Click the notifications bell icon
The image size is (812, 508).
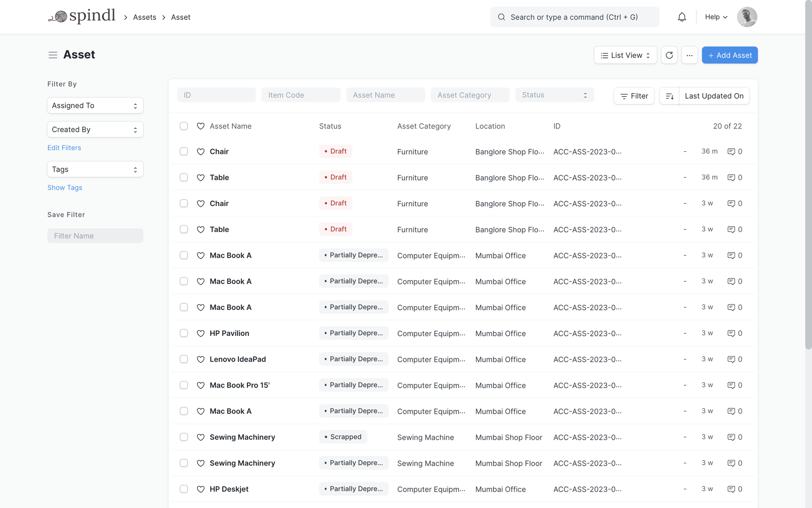[682, 17]
